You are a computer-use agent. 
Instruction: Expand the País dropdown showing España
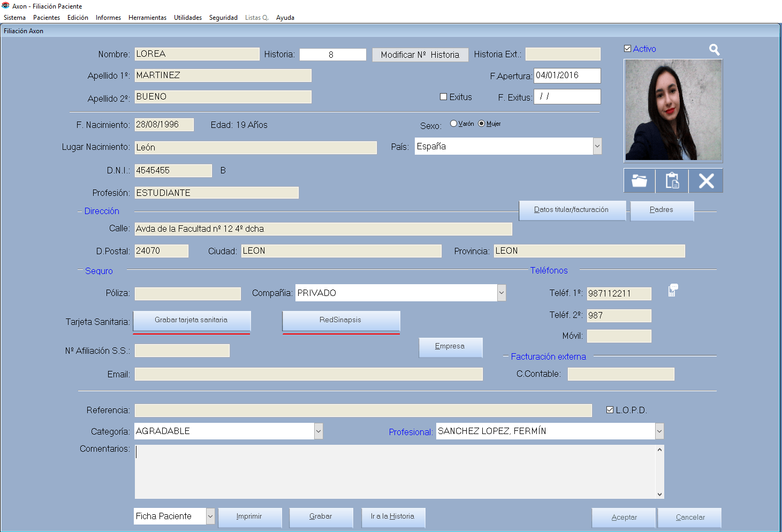click(x=597, y=146)
